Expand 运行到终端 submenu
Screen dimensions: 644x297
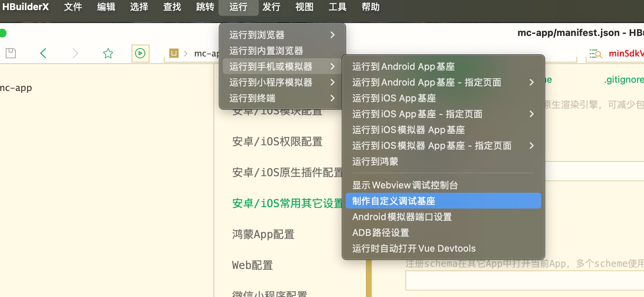tap(282, 98)
